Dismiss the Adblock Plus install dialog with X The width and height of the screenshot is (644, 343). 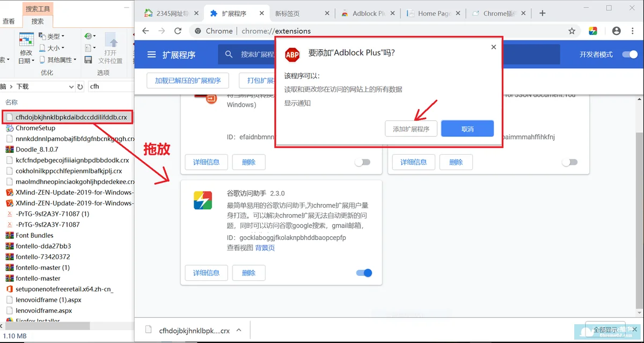tap(494, 47)
